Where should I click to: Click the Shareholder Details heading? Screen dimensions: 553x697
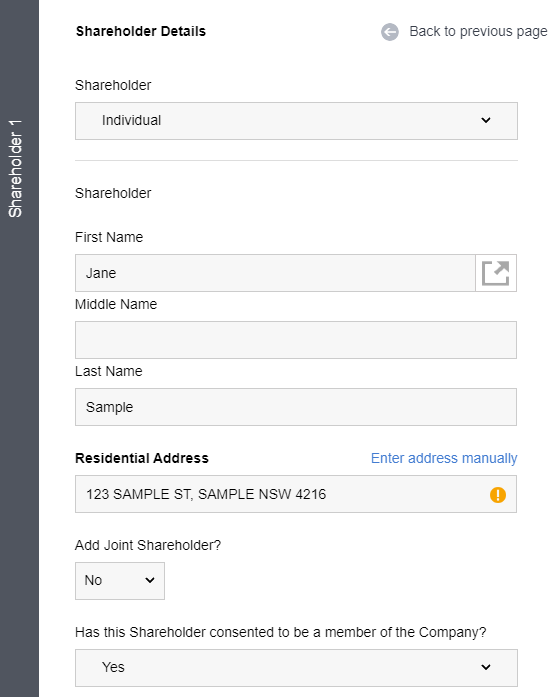pyautogui.click(x=140, y=32)
